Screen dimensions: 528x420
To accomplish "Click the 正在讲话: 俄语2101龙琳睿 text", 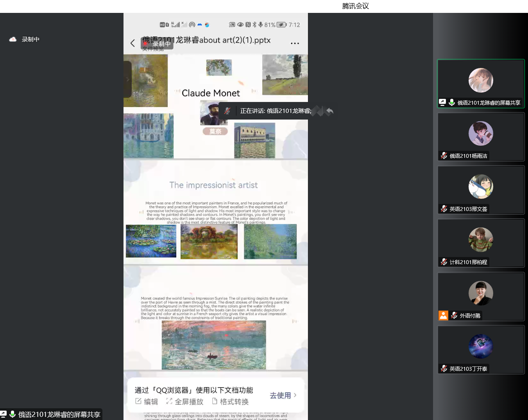I will [x=276, y=111].
